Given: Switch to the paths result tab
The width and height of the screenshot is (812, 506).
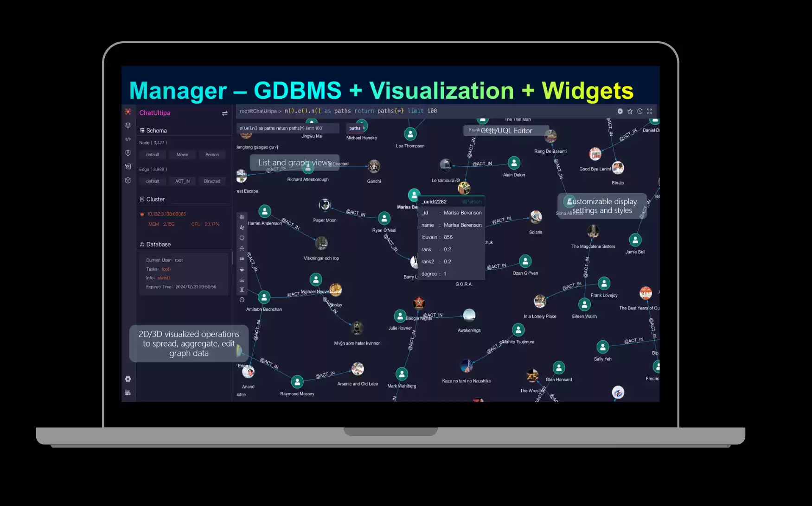Looking at the screenshot, I should 355,128.
